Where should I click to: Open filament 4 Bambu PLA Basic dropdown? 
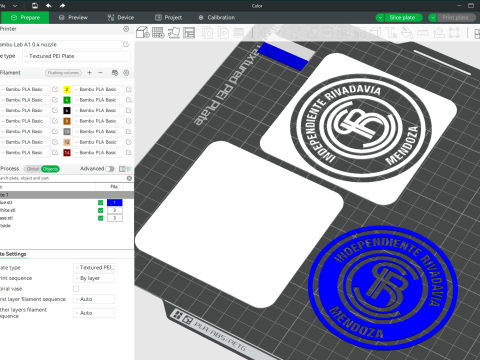point(98,100)
